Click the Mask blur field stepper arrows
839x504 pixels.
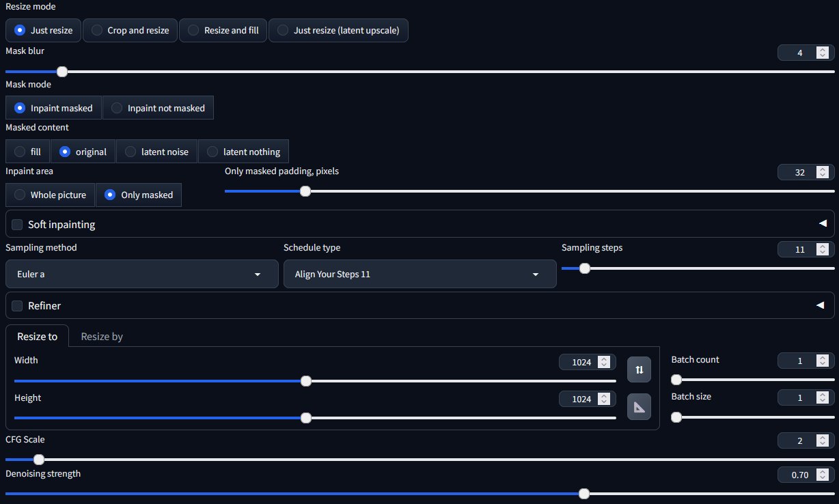point(823,53)
